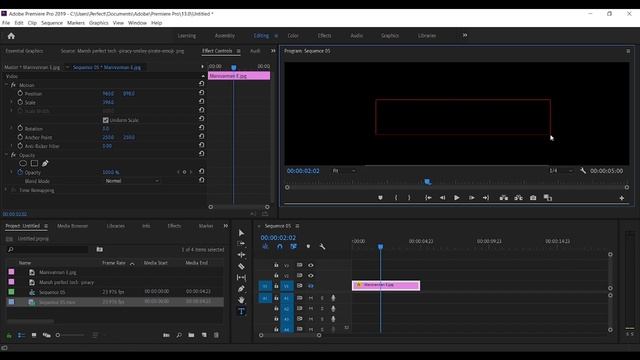Select the Razor tool

(x=241, y=266)
